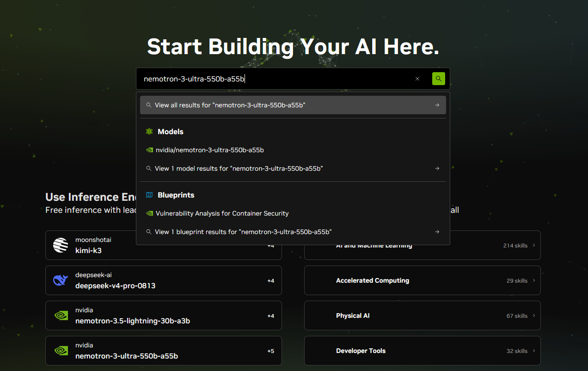Expand Physical AI with its chevron

534,315
